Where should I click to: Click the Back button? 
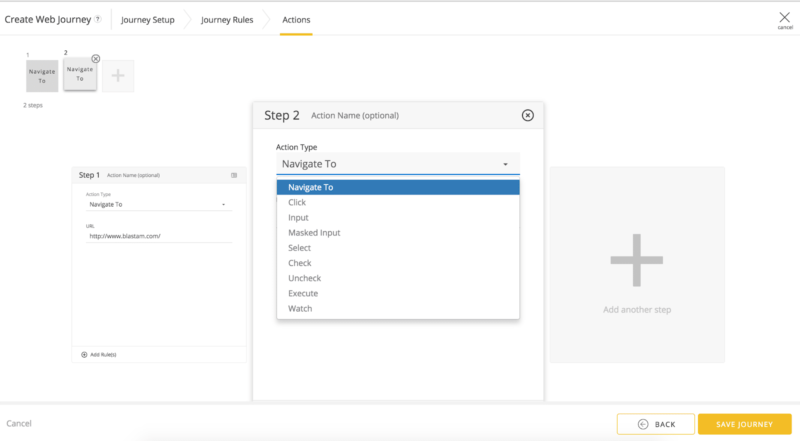(x=656, y=424)
